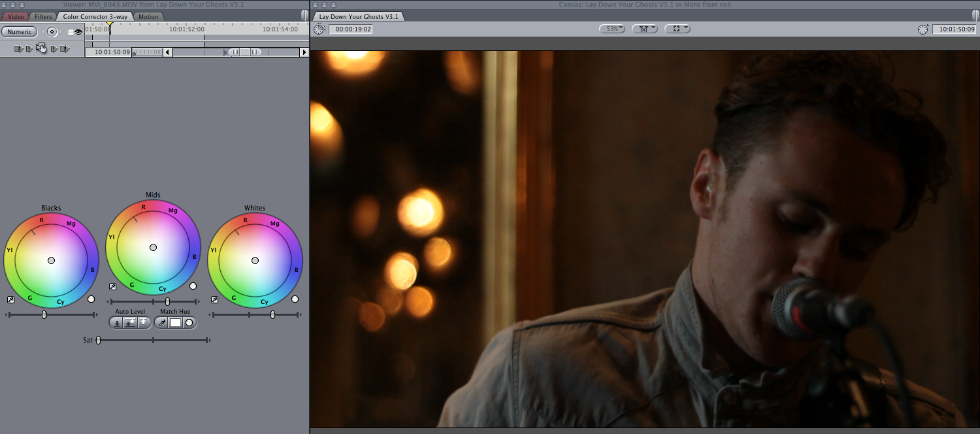
Task: Click the Numeric button
Action: pos(19,31)
